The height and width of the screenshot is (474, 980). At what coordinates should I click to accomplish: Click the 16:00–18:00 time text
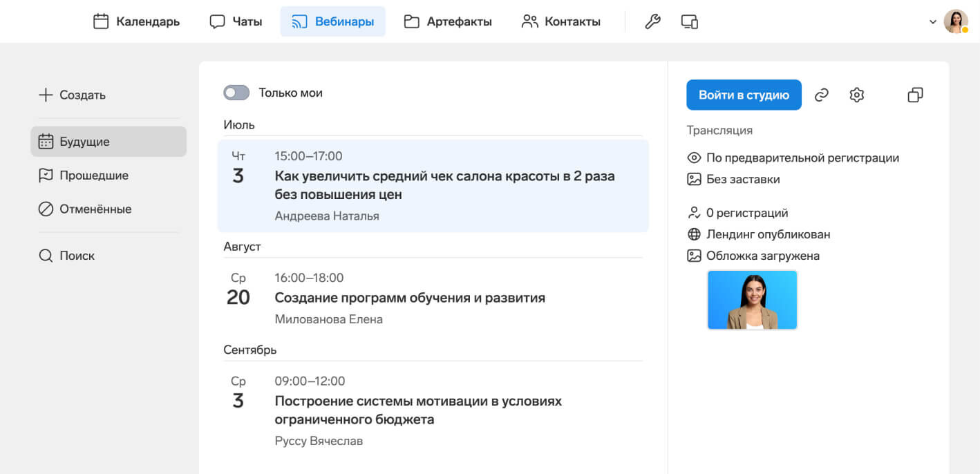point(309,278)
